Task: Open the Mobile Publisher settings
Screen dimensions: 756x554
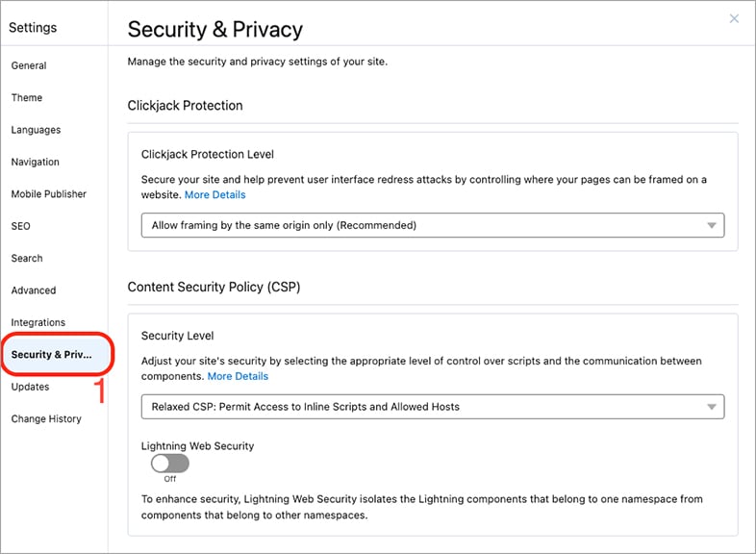Action: (x=49, y=194)
